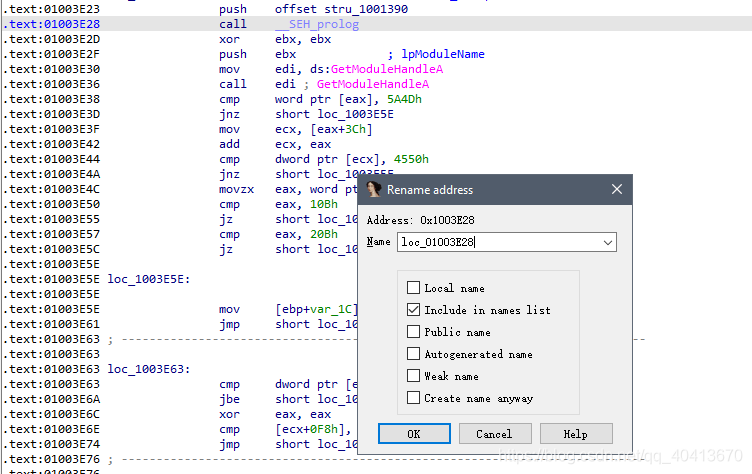Confirm rename with OK button

414,434
